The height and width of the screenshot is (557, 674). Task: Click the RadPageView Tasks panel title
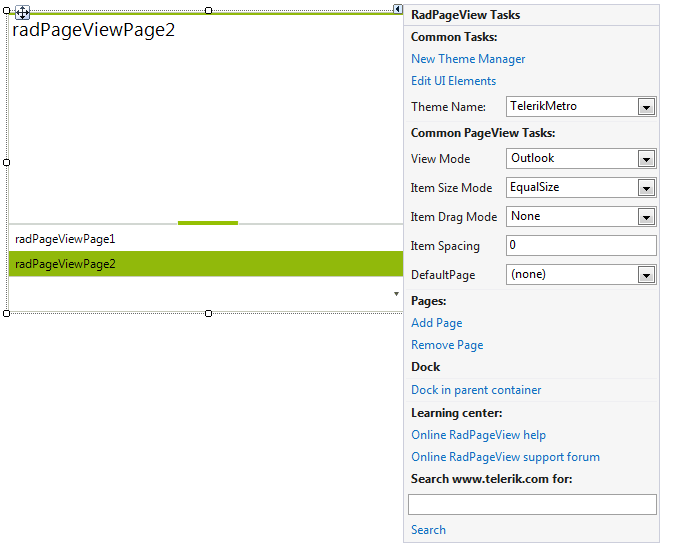click(466, 15)
